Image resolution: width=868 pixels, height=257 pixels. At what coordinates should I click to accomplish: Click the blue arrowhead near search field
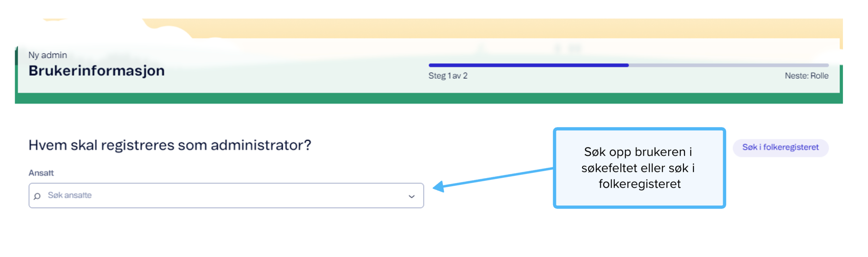(438, 187)
